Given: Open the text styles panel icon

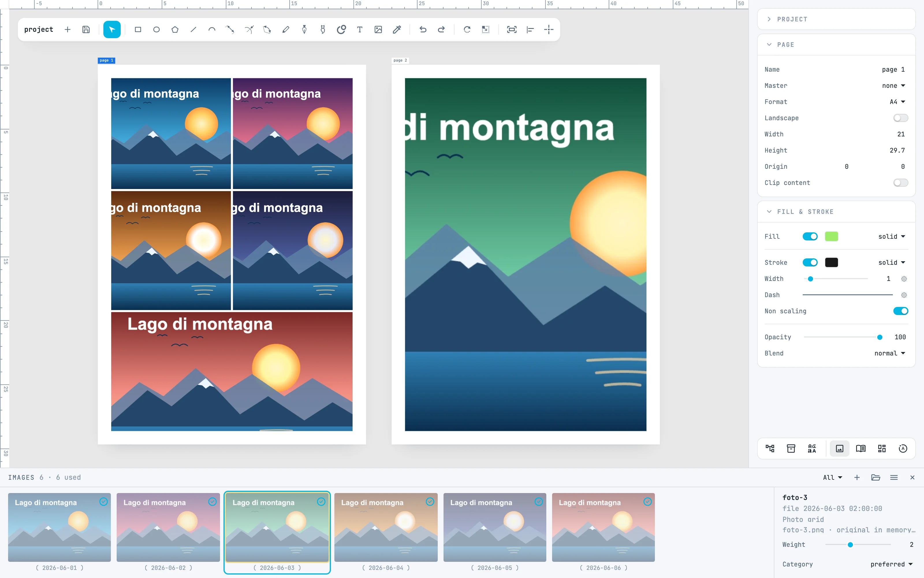Looking at the screenshot, I should 812,449.
